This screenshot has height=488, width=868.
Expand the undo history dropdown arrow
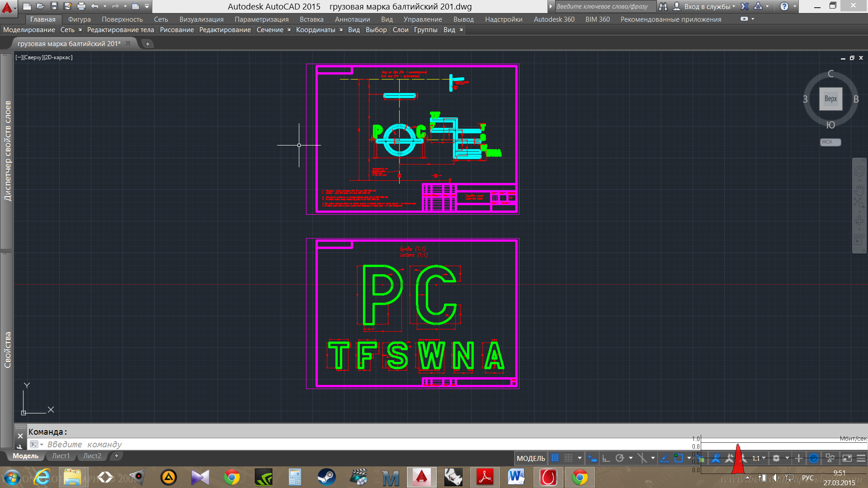(105, 6)
